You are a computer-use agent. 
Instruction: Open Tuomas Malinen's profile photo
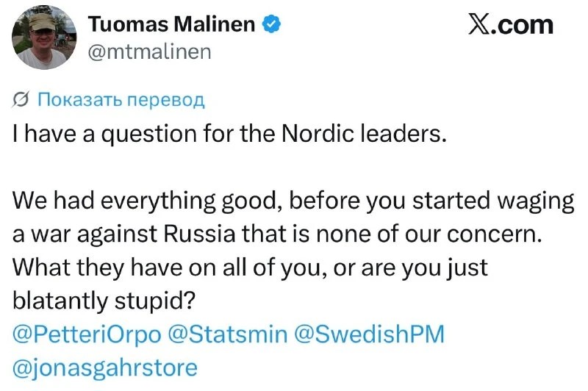[44, 37]
